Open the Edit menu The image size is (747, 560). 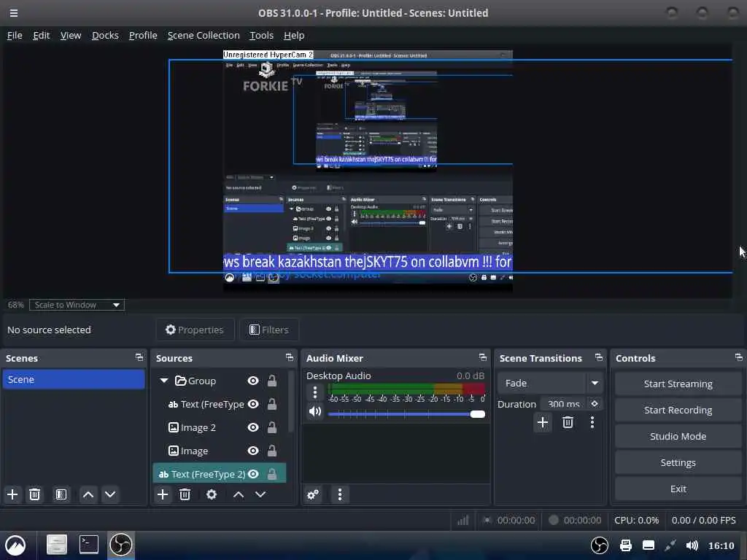click(x=41, y=35)
